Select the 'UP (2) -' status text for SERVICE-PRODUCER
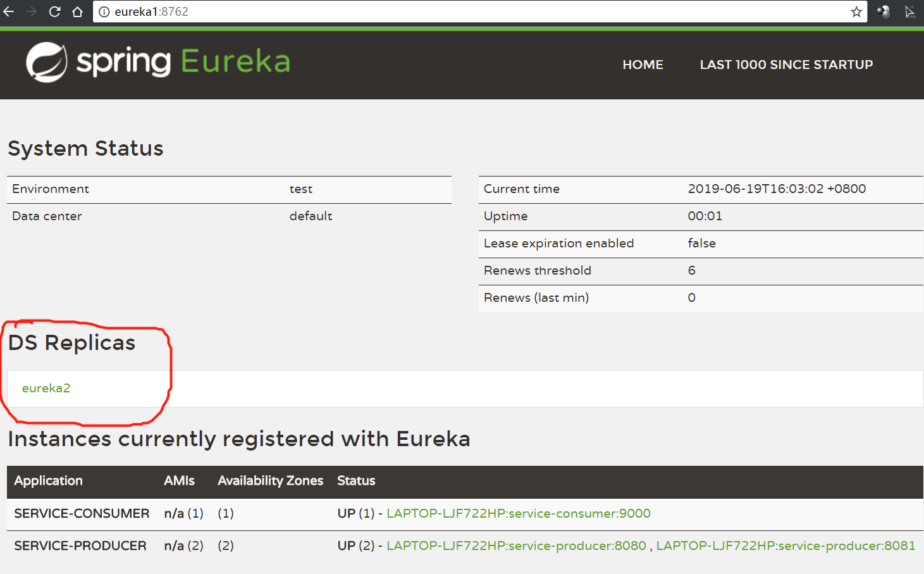This screenshot has width=924, height=574. click(x=360, y=546)
